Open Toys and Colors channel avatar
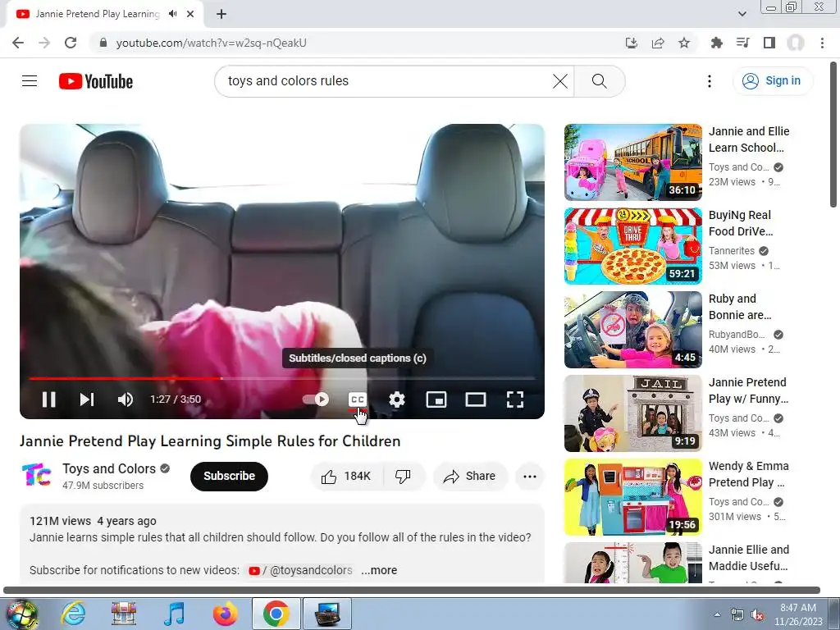840x630 pixels. tap(36, 475)
